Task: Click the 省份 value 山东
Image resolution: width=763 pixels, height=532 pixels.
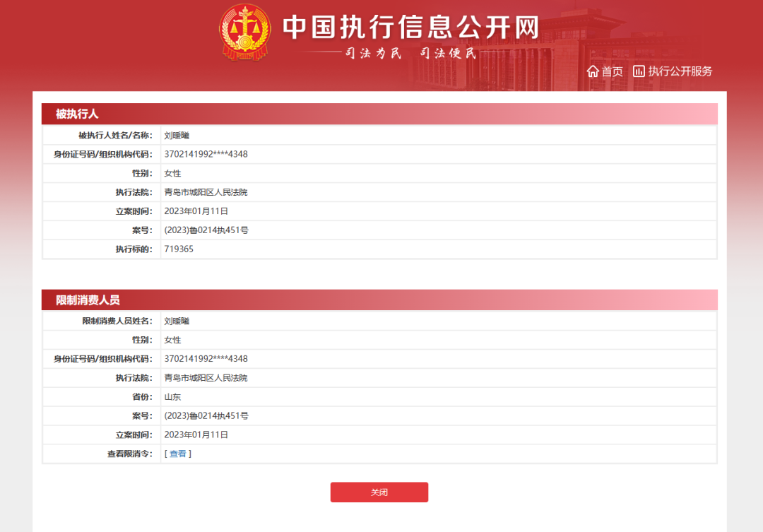Action: pos(172,396)
